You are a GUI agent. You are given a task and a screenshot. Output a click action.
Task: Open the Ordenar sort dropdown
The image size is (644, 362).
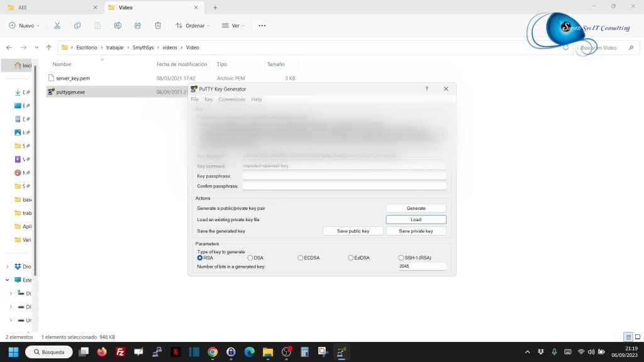192,25
